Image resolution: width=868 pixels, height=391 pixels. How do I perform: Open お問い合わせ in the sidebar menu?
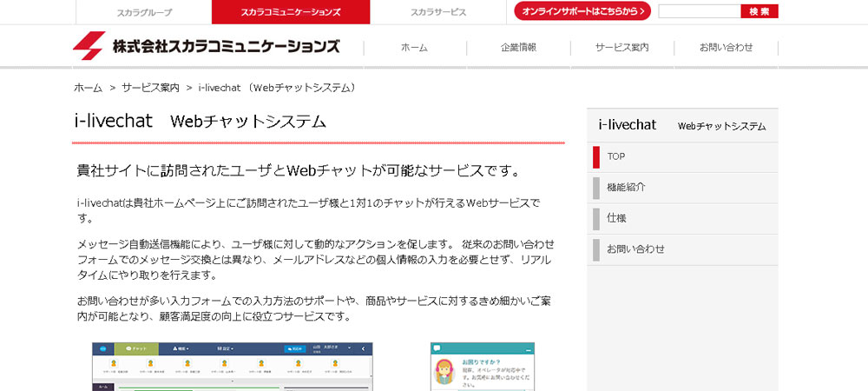tap(682, 249)
